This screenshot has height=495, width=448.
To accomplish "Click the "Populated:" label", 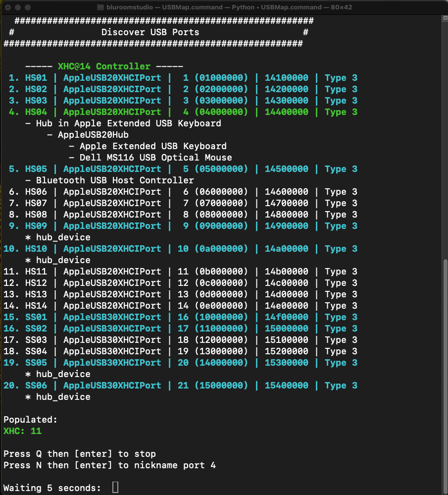I will pyautogui.click(x=30, y=420).
